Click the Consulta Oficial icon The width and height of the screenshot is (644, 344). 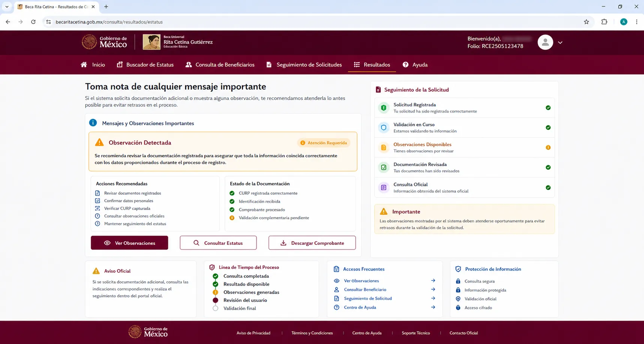pos(384,187)
